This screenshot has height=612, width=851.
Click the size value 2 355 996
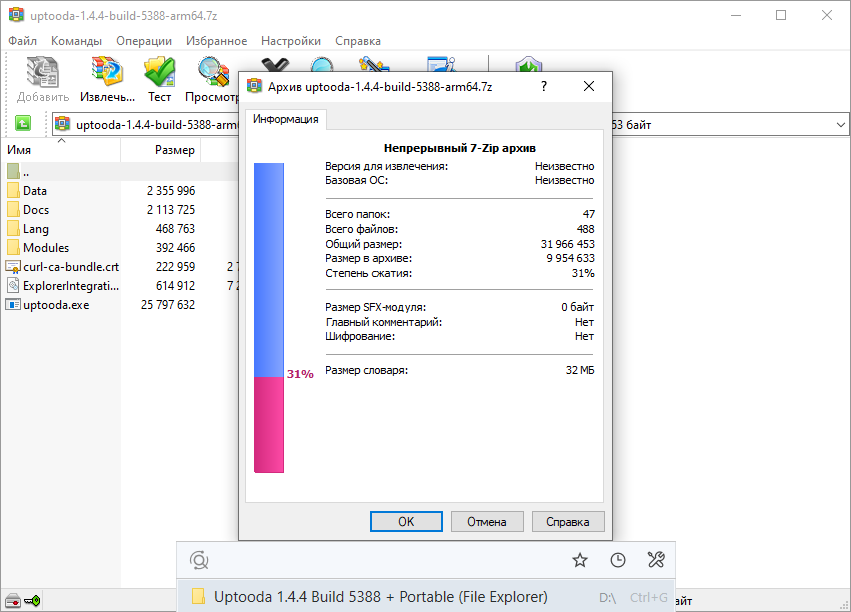[x=170, y=190]
